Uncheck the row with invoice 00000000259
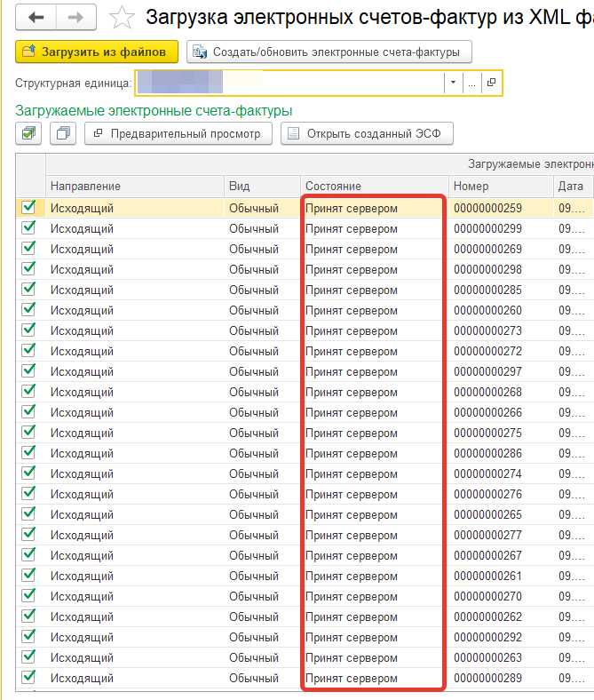Screen dimensions: 594x700 [x=29, y=207]
